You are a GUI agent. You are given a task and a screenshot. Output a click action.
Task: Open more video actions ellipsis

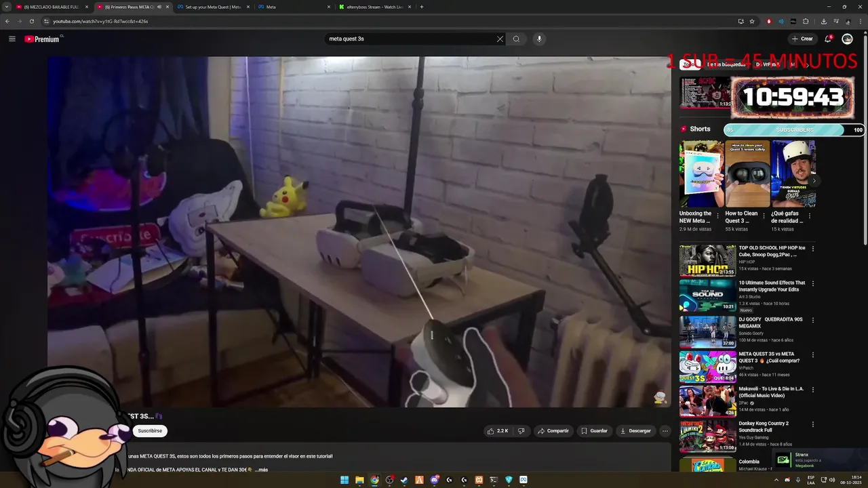(x=665, y=430)
